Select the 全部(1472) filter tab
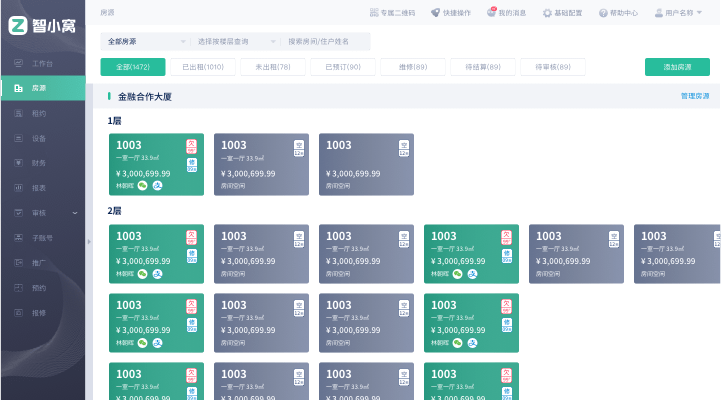 pyautogui.click(x=133, y=67)
